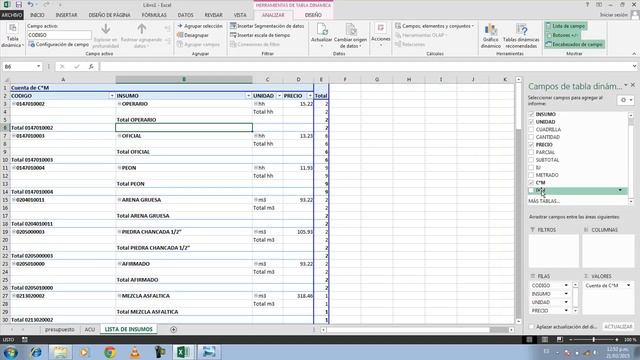Switch to normal view in status bar
This screenshot has height=360, width=640.
click(x=529, y=340)
